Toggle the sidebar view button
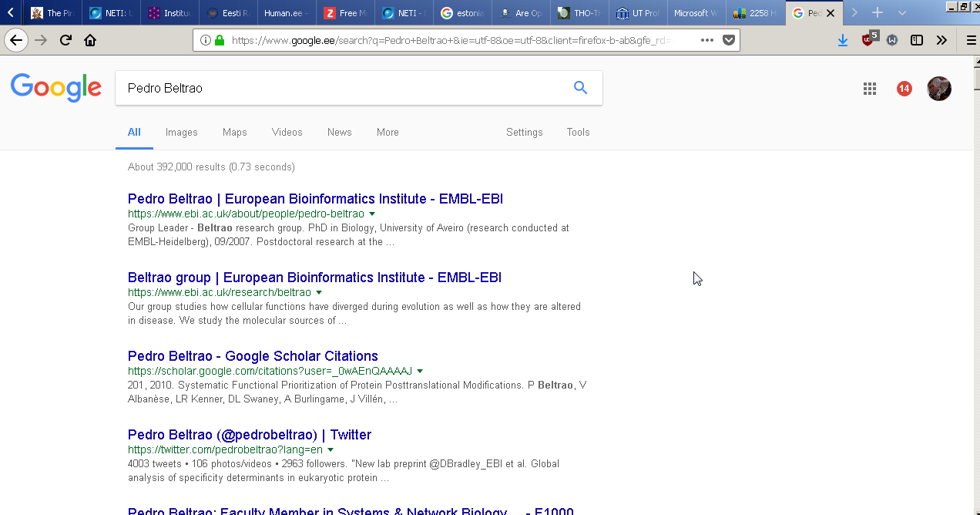The width and height of the screenshot is (980, 515). (x=917, y=41)
